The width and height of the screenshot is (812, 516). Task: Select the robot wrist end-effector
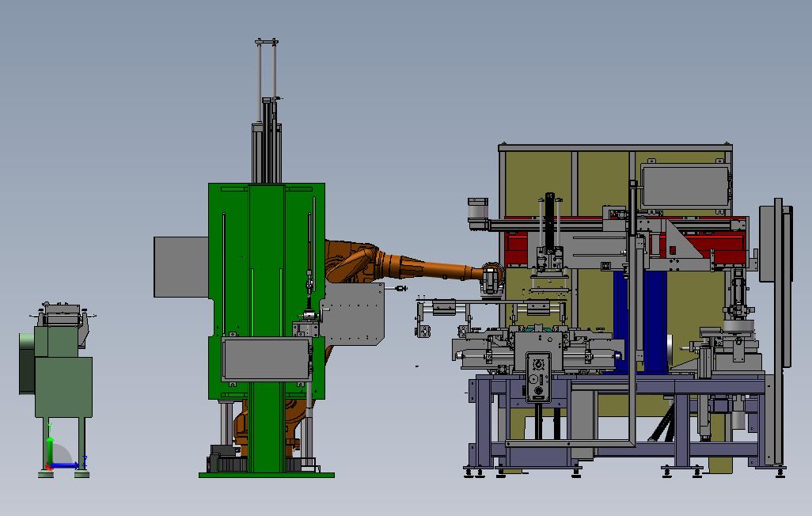[492, 279]
